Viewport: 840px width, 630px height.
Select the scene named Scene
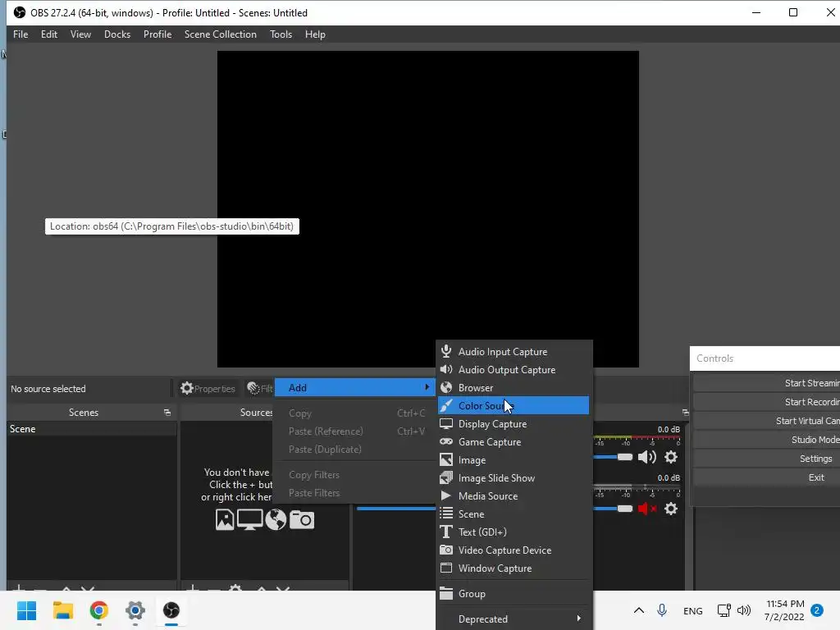coord(92,429)
